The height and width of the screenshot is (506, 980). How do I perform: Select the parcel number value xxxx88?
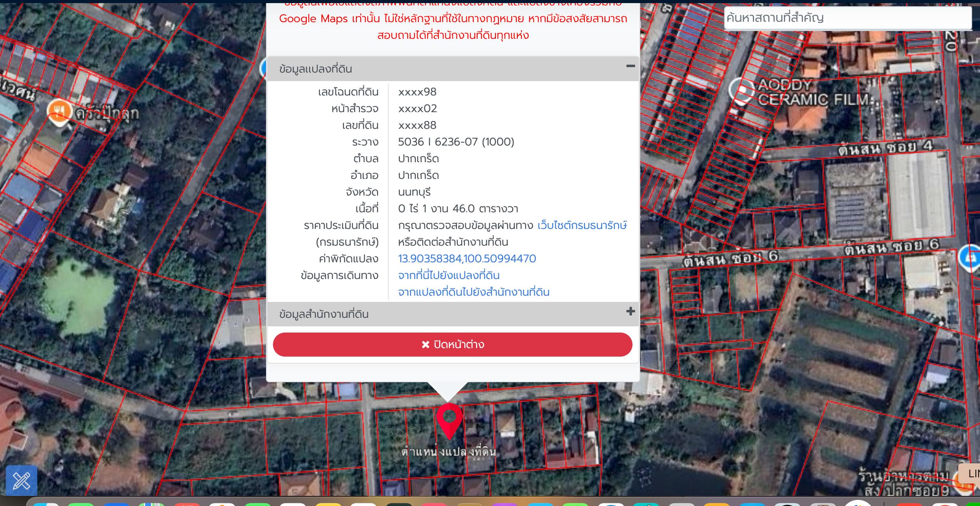pyautogui.click(x=417, y=125)
